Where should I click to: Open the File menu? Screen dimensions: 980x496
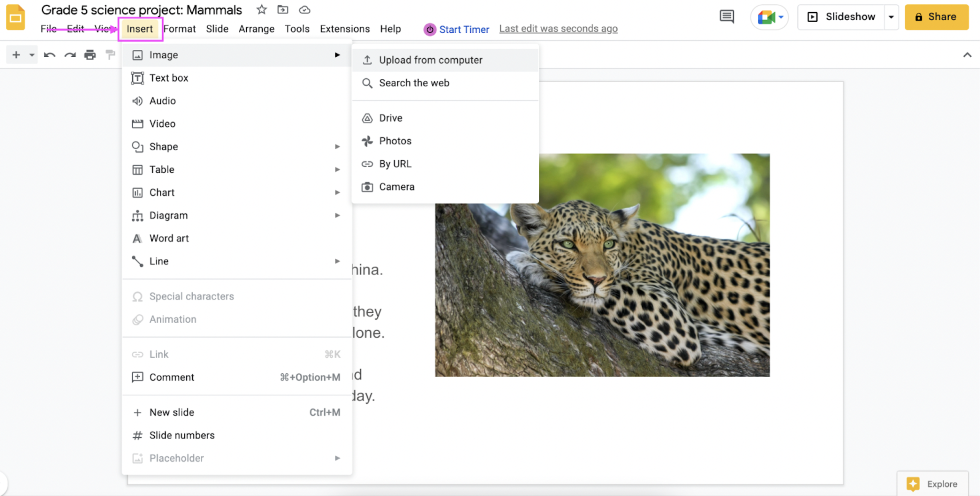click(48, 29)
